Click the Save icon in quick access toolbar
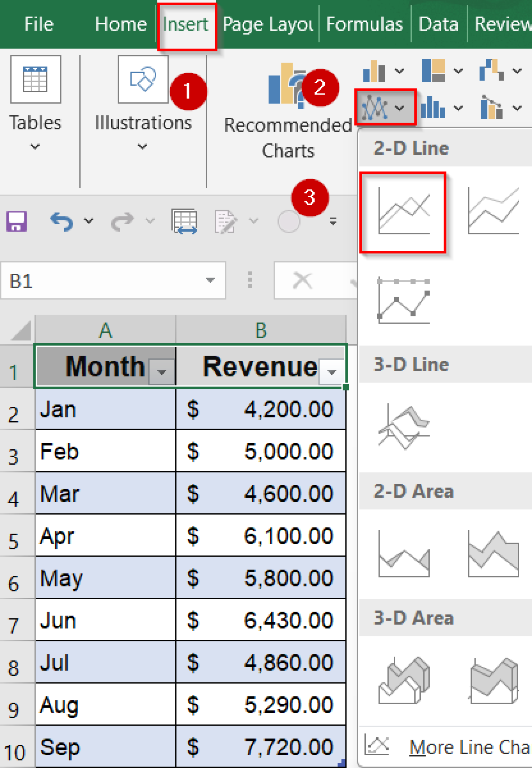The image size is (532, 768). [16, 221]
